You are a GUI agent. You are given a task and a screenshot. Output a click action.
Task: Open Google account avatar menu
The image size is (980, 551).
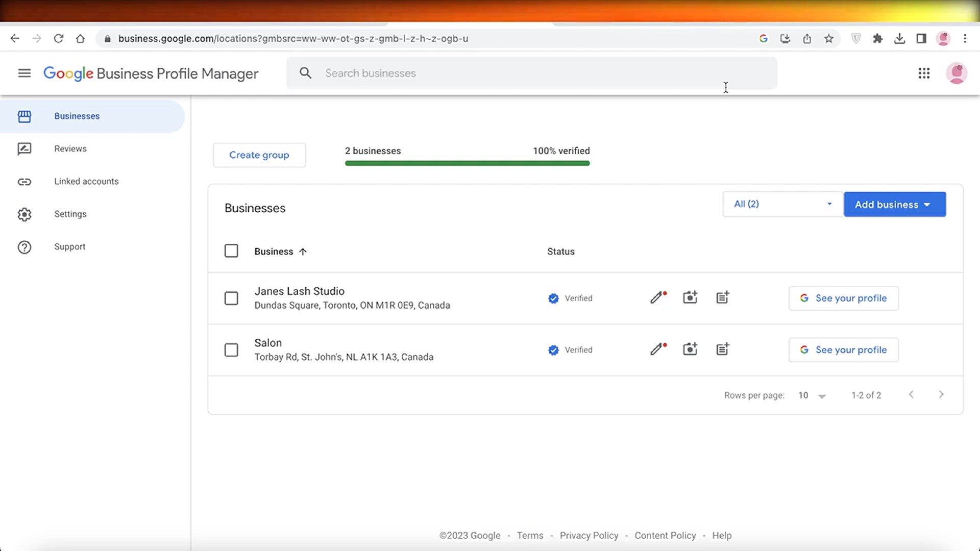tap(957, 73)
